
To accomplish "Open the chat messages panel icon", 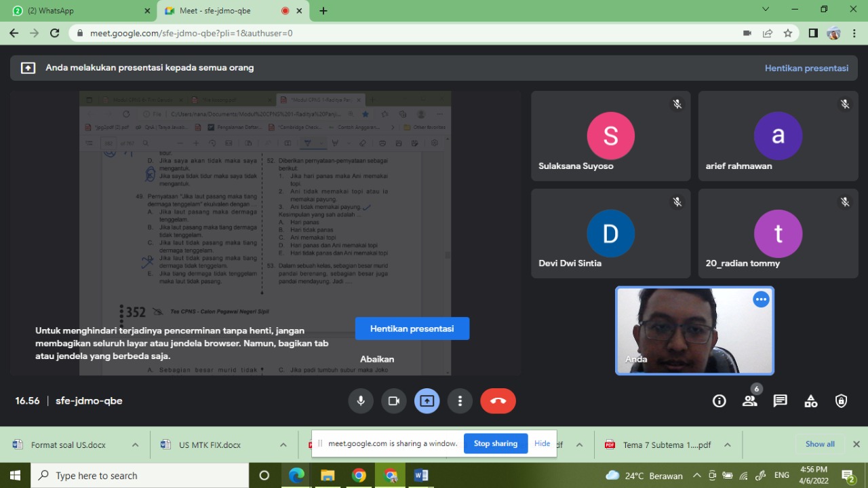I will (x=780, y=401).
